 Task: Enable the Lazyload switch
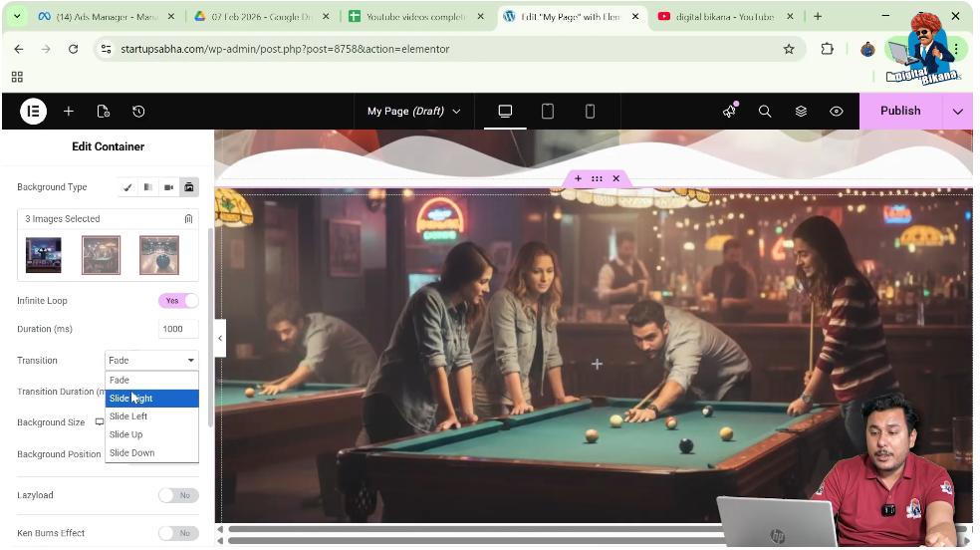(x=178, y=495)
